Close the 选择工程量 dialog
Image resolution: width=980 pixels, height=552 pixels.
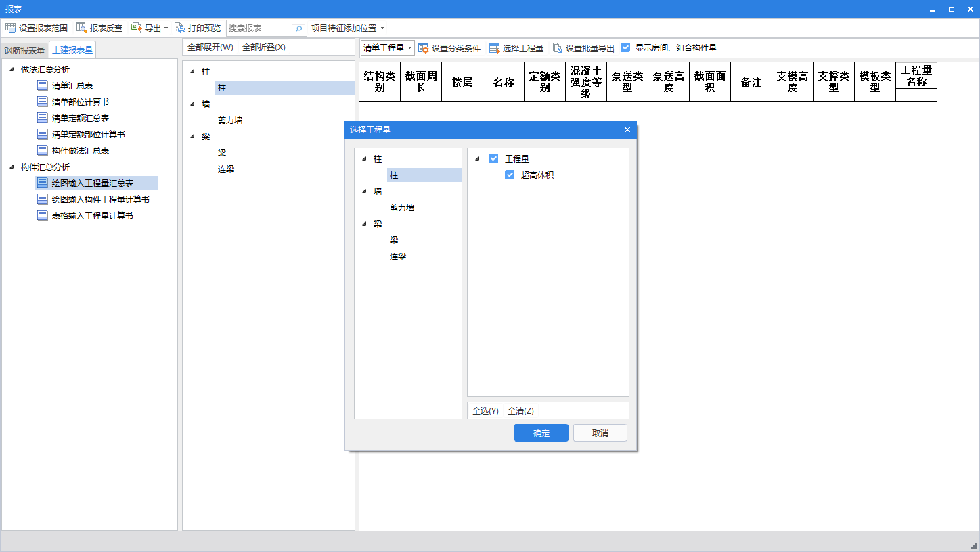[627, 129]
